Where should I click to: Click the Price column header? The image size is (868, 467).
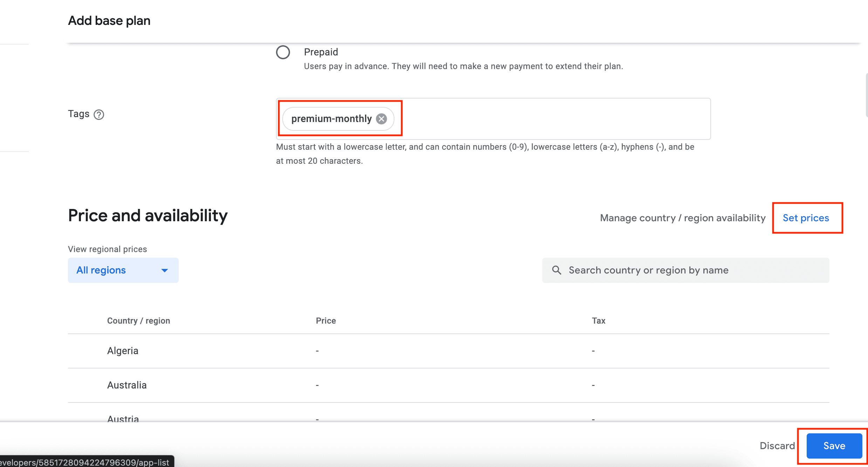pyautogui.click(x=325, y=321)
